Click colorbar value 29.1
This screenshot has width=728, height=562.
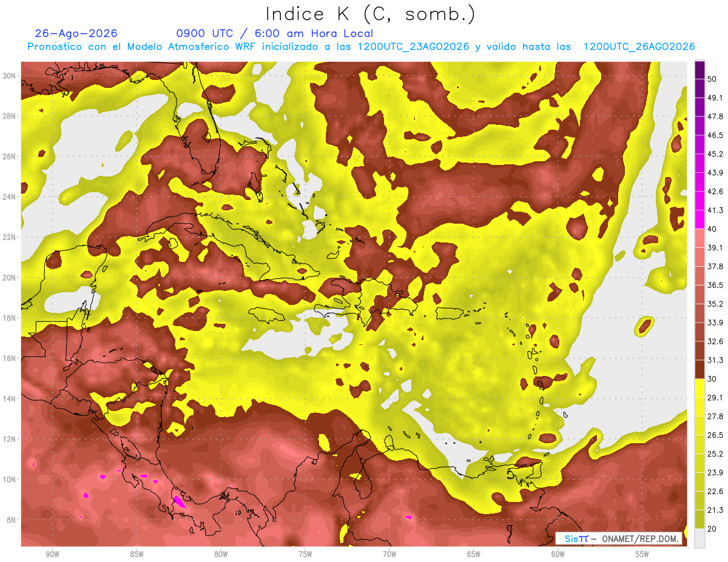click(715, 398)
